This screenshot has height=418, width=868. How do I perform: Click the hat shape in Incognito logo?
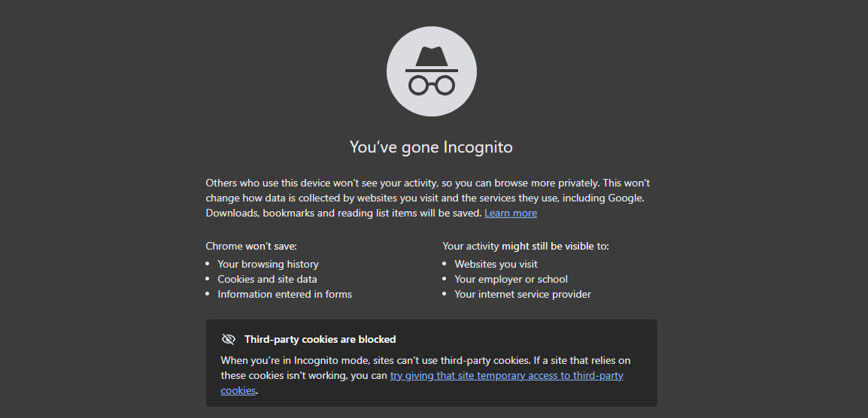[x=431, y=58]
